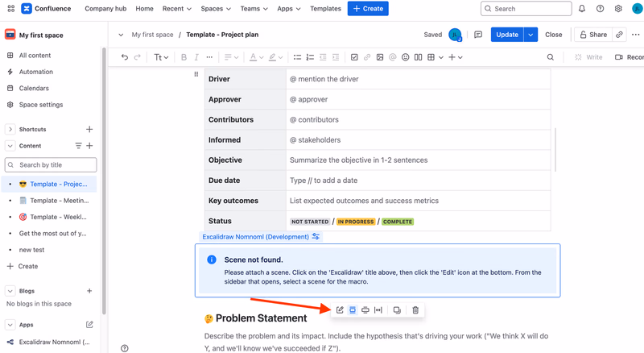Open the Update button dropdown arrow

pos(530,35)
